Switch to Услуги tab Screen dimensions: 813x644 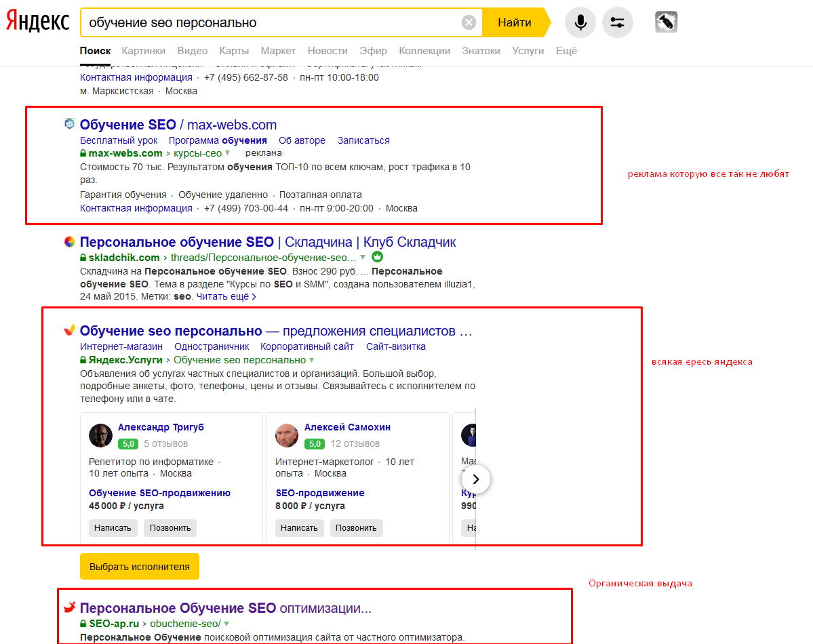[528, 51]
